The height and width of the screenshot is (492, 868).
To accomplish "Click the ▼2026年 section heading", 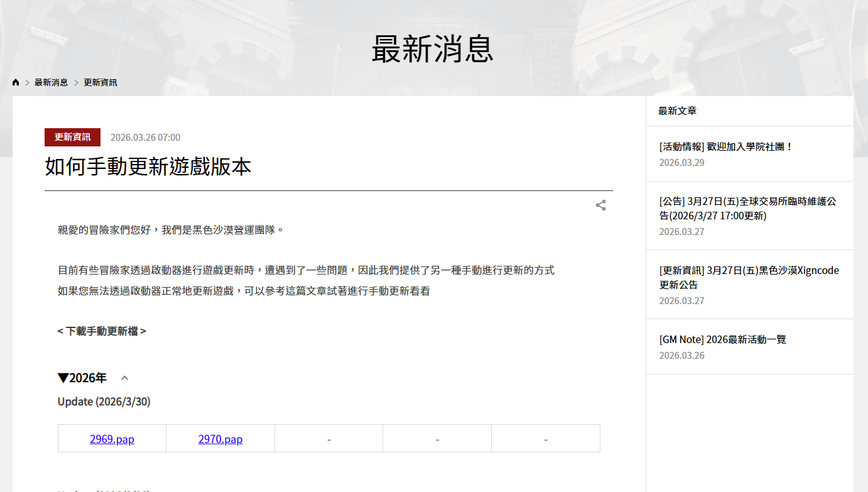I will tap(82, 378).
